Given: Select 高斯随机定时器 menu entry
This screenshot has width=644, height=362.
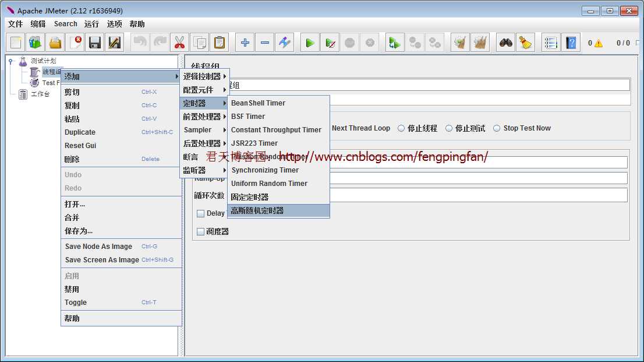Looking at the screenshot, I should (x=278, y=210).
